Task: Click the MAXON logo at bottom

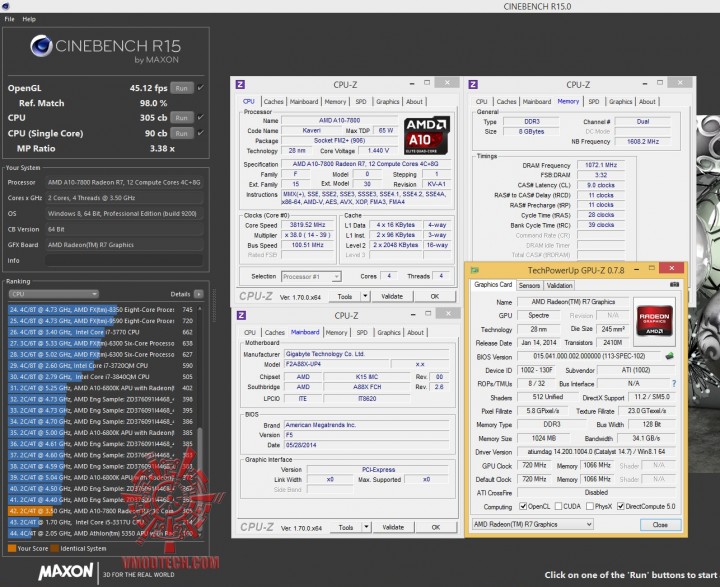Action: [66, 572]
